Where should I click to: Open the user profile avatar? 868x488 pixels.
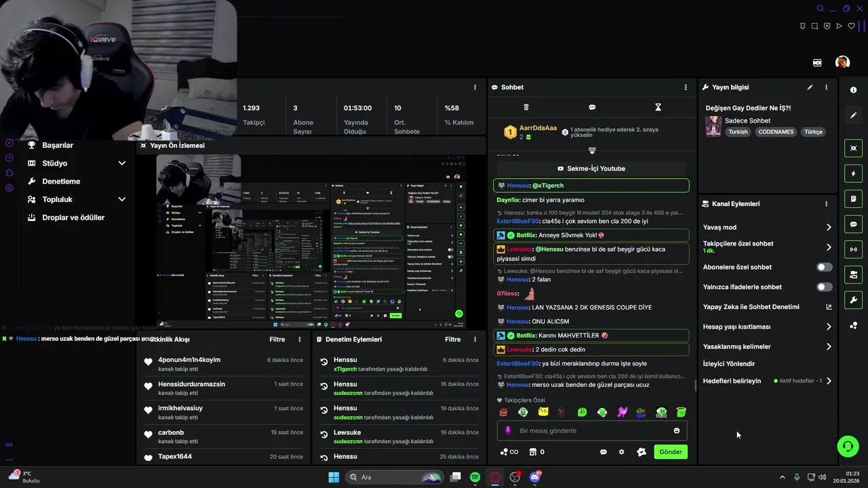tap(842, 62)
